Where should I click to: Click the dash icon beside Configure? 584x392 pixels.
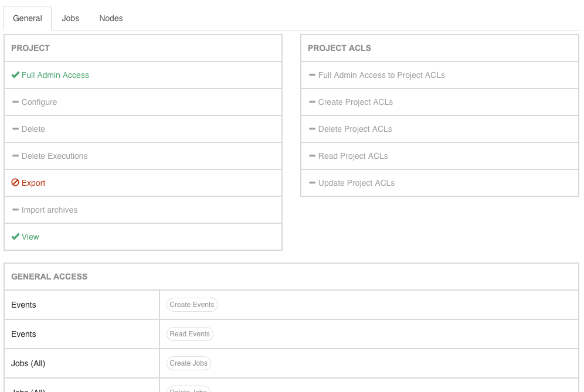pos(15,101)
